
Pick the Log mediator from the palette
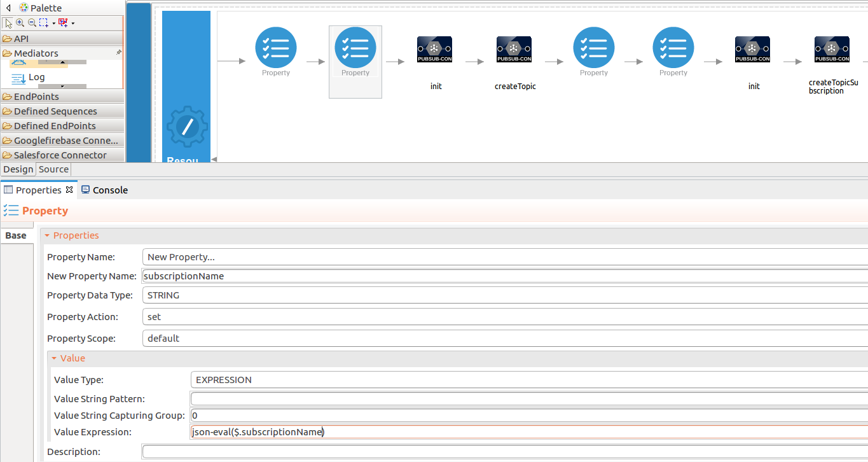pyautogui.click(x=29, y=78)
